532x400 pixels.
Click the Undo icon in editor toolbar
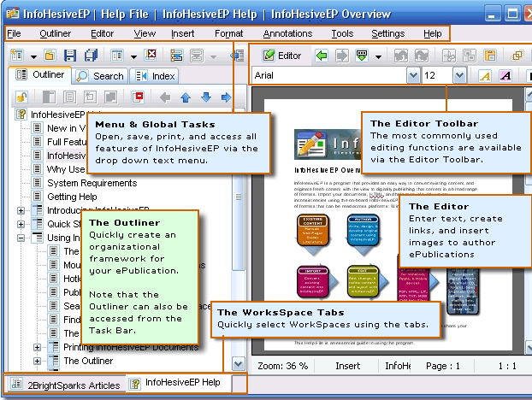click(400, 56)
